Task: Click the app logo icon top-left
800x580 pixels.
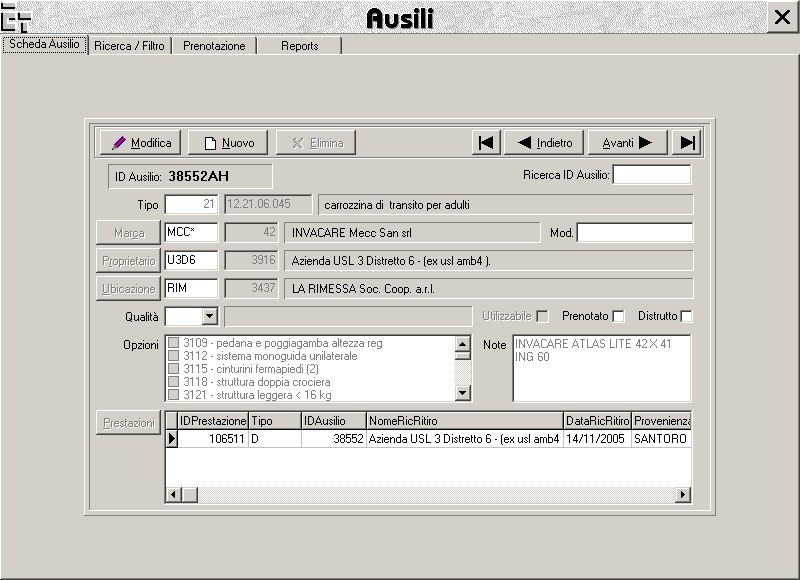Action: pos(15,17)
